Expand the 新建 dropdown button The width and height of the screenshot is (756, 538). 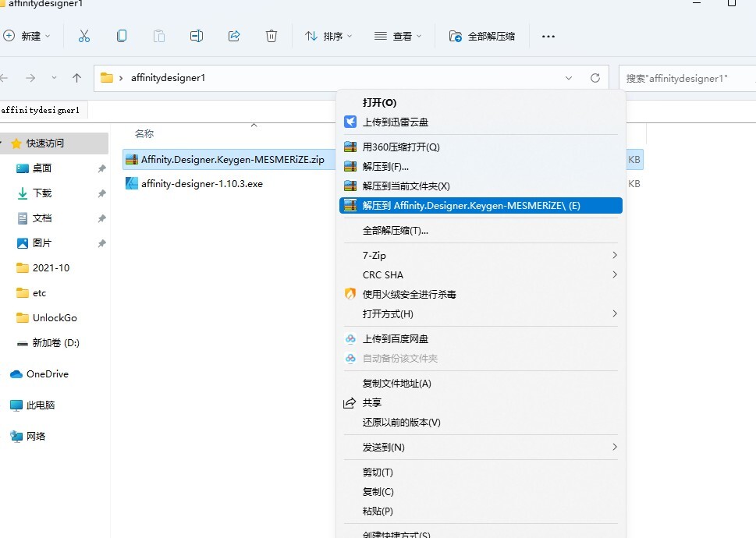click(x=27, y=36)
